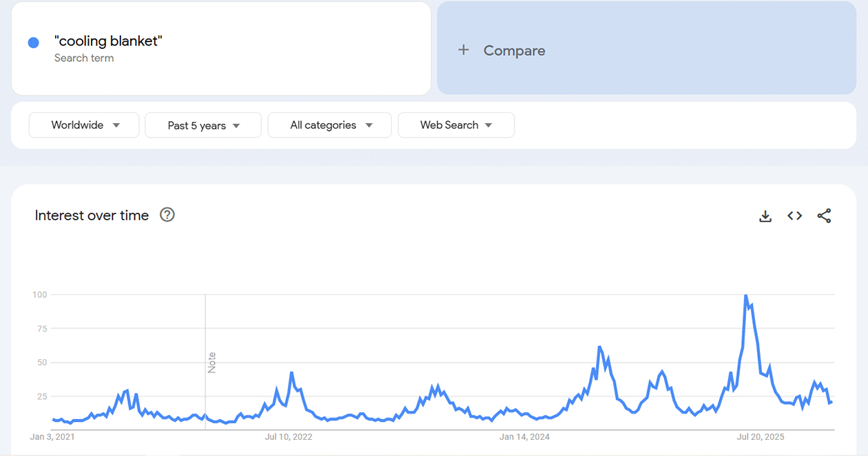Viewport: 868px width, 468px height.
Task: Click the peak reaching 100 on the chart
Action: pyautogui.click(x=746, y=294)
